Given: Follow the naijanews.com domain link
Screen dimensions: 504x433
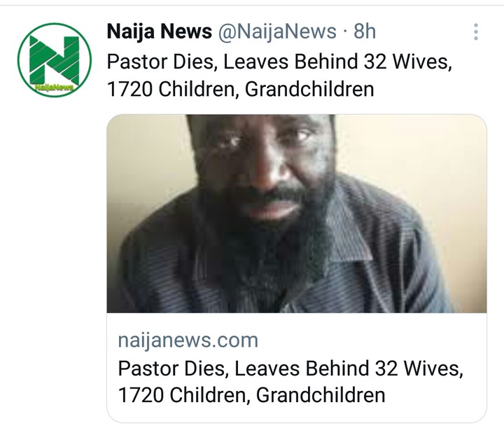Looking at the screenshot, I should 188,340.
